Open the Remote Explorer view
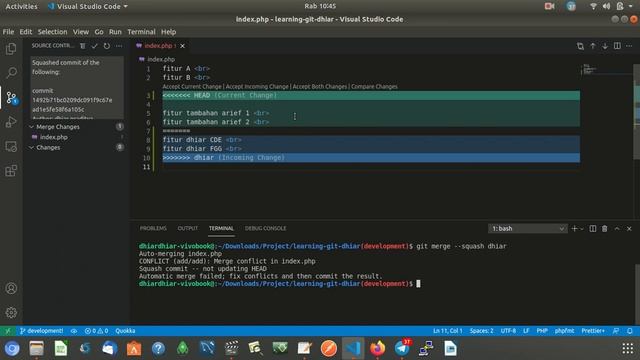This screenshot has height=360, width=640. click(x=11, y=146)
